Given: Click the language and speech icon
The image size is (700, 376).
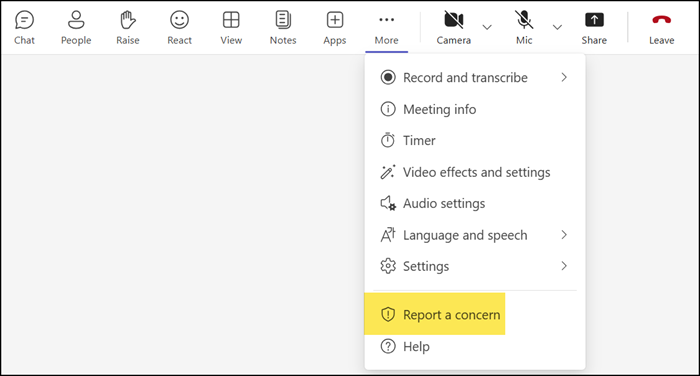Looking at the screenshot, I should [x=388, y=235].
